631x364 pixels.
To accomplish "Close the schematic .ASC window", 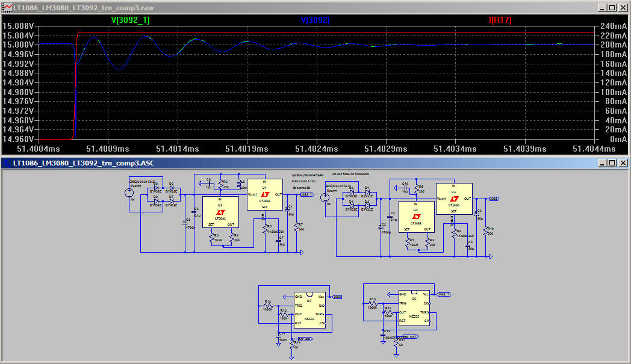I will (623, 163).
